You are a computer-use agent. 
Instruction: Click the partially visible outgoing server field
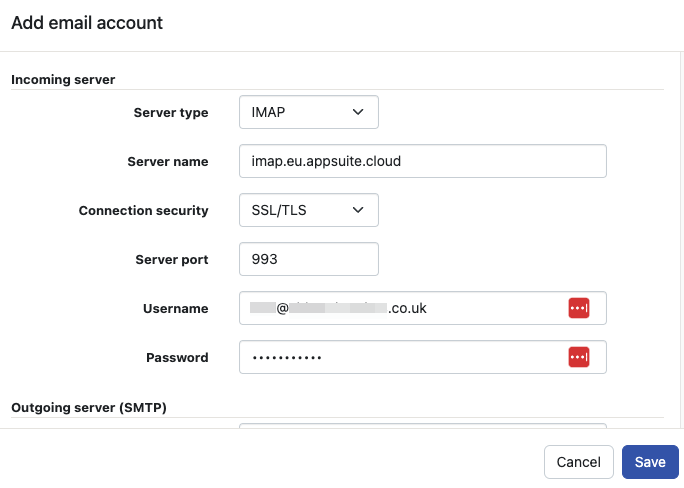point(422,427)
